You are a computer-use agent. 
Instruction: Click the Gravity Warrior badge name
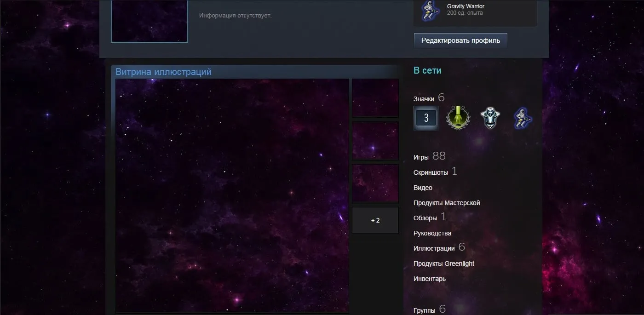466,6
